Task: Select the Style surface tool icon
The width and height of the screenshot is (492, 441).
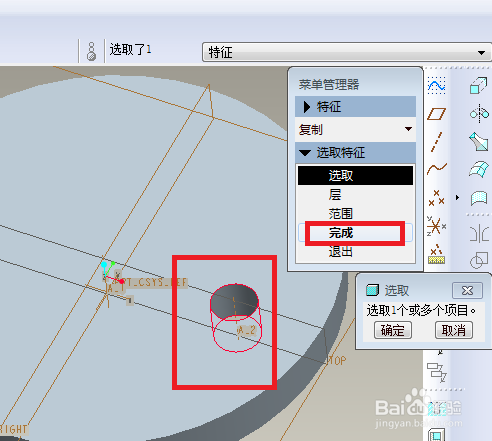Action: (x=479, y=198)
